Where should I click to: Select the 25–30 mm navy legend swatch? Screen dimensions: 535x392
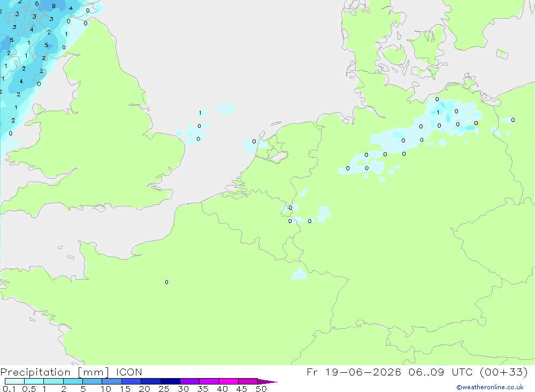(170, 381)
